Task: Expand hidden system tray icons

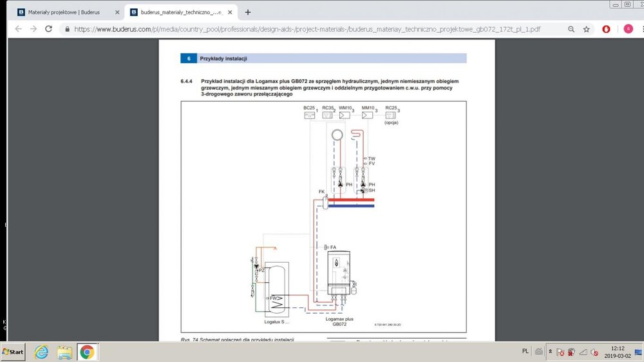Action: click(x=550, y=352)
